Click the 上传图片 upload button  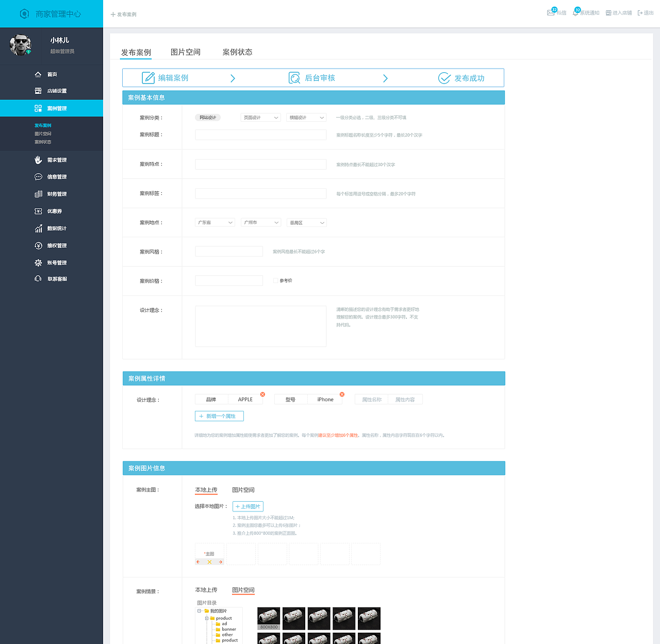[248, 506]
